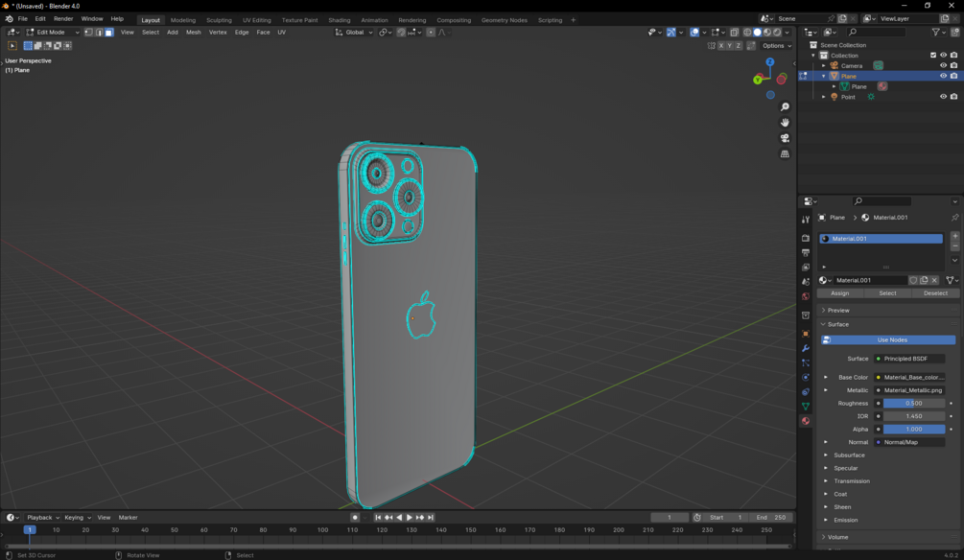This screenshot has width=964, height=560.
Task: Open the Object properties tab
Action: [806, 334]
